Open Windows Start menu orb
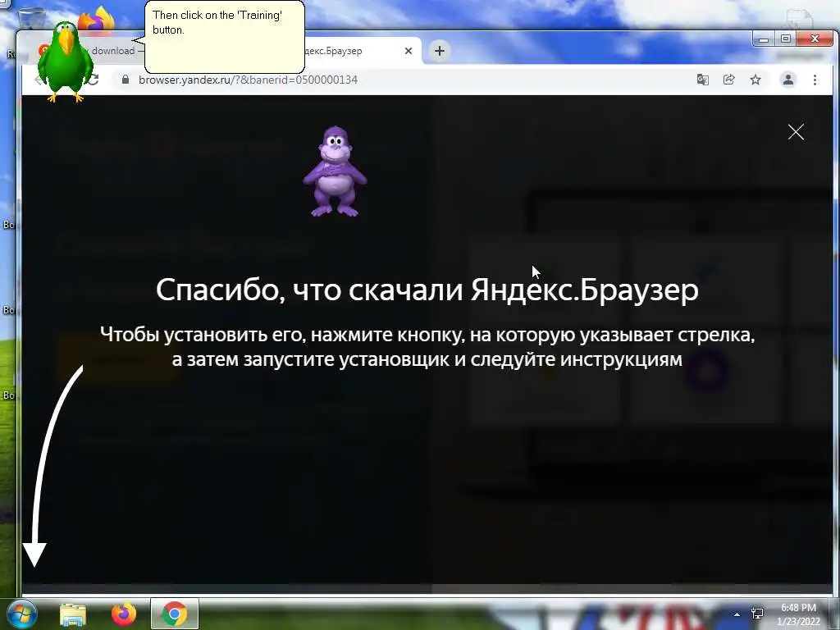Image resolution: width=840 pixels, height=630 pixels. (x=21, y=614)
